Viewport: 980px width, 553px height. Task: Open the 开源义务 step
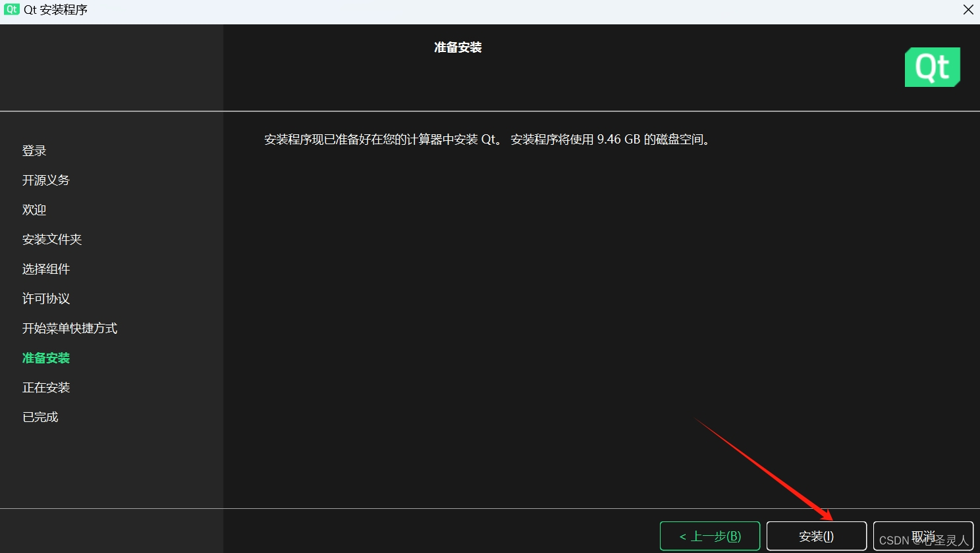pyautogui.click(x=46, y=180)
